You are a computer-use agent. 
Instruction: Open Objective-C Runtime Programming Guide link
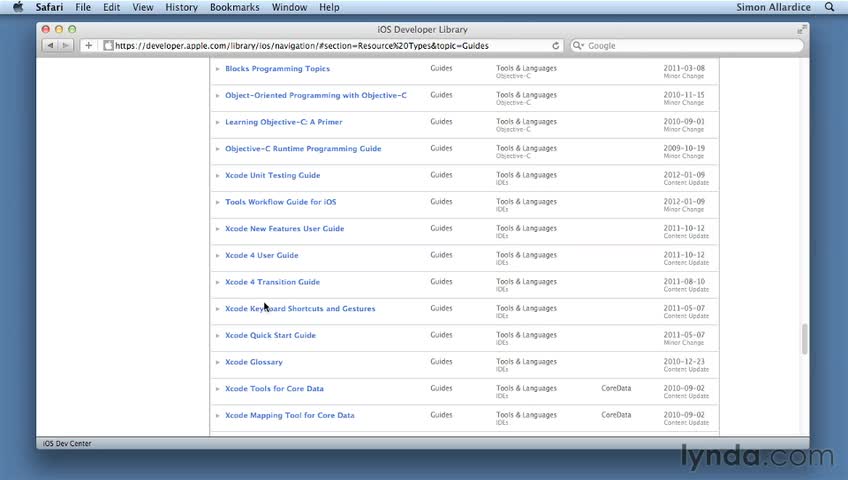pos(303,149)
